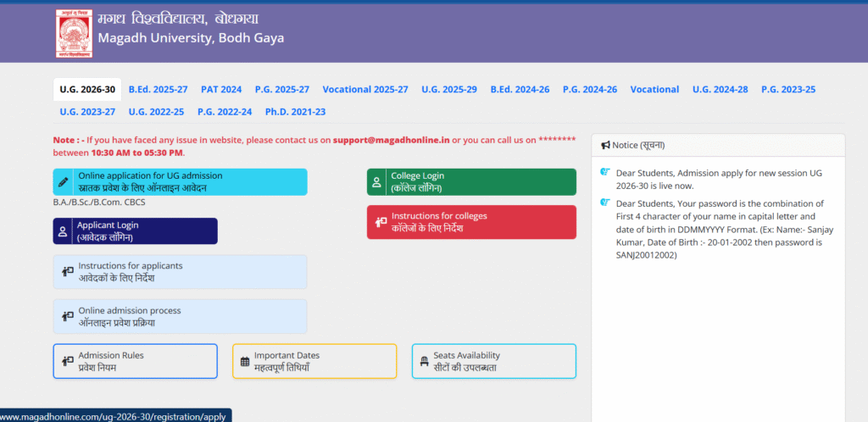Select the U.G. 2025-29 tab
The image size is (868, 422).
point(449,89)
